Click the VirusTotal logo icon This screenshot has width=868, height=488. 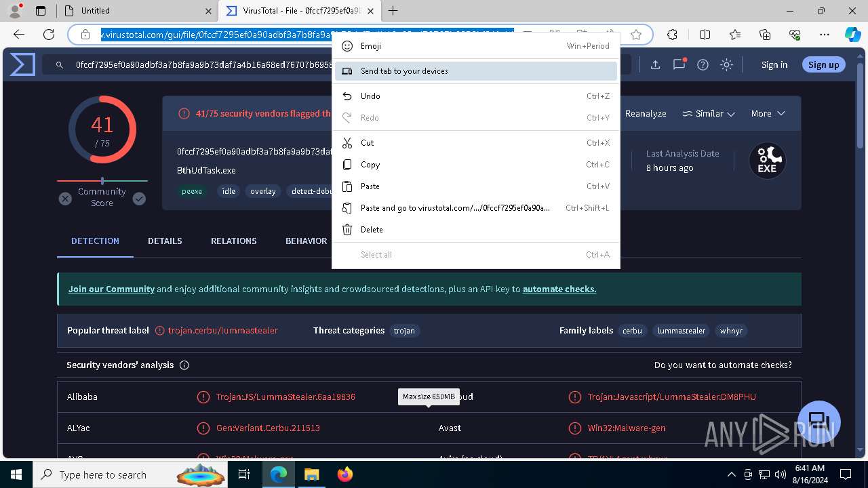click(x=22, y=65)
